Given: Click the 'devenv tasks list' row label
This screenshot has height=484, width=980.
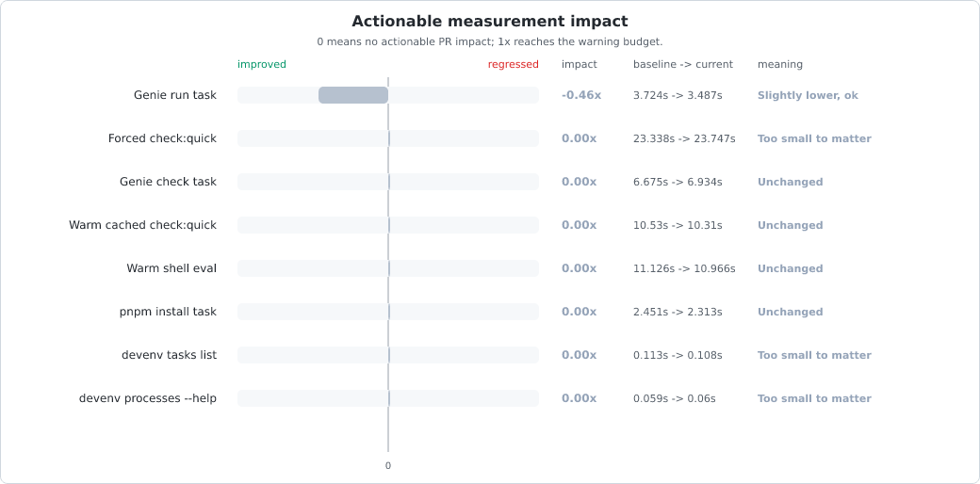Looking at the screenshot, I should point(170,355).
